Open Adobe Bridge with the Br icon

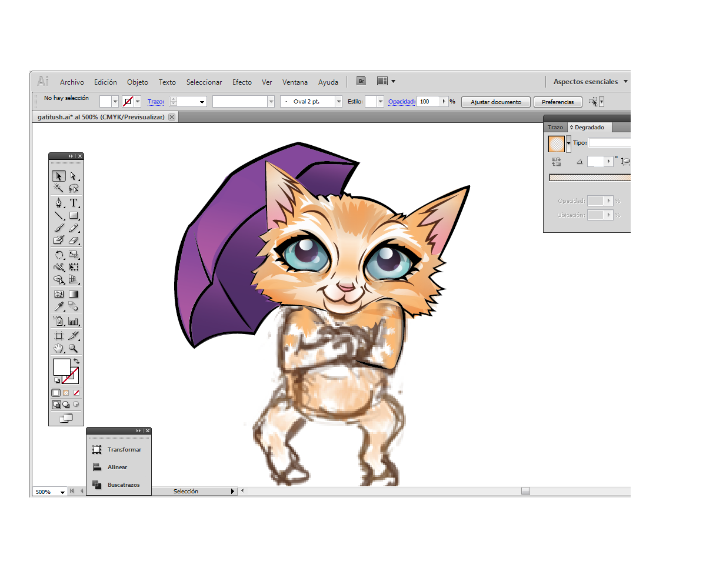[x=361, y=81]
